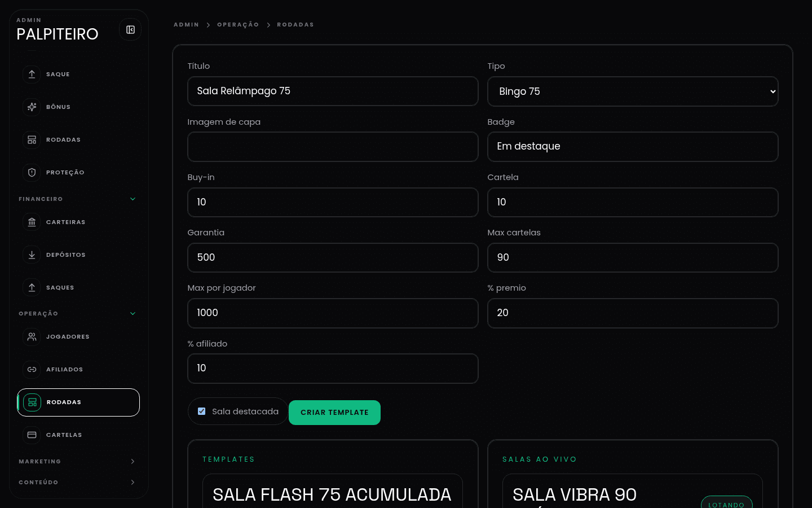Click the Depósitos download arrow icon
The image size is (812, 508).
[x=32, y=255]
